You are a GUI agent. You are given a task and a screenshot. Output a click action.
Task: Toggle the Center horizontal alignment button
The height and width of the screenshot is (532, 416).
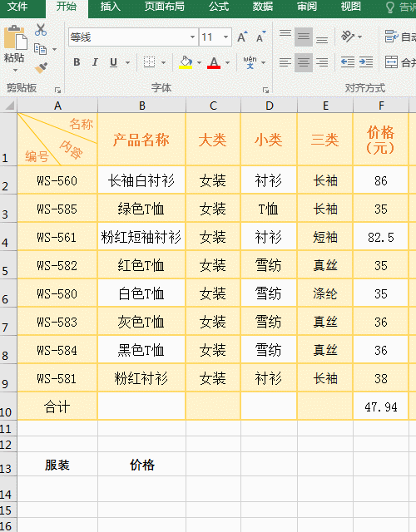304,62
